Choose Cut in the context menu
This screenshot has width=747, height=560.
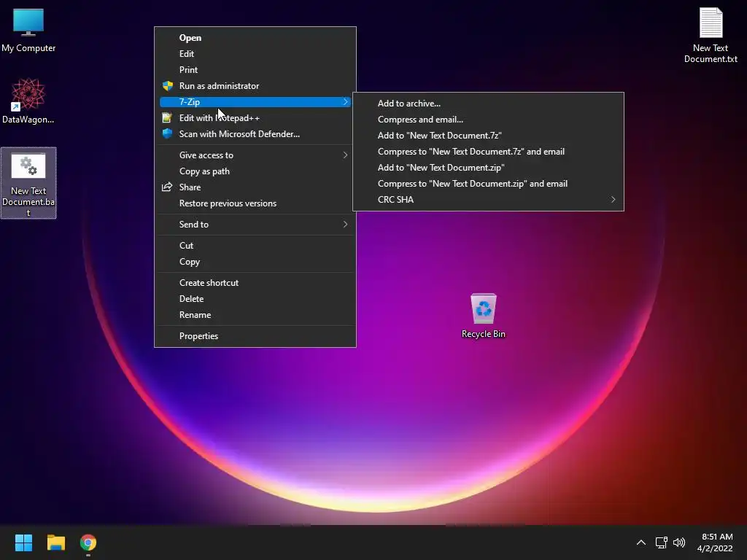(x=255, y=245)
